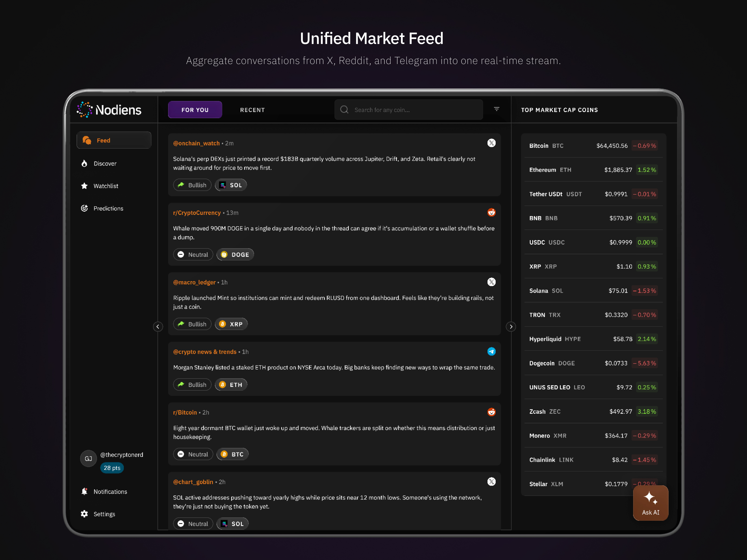Image resolution: width=747 pixels, height=560 pixels.
Task: Open the Feed section in sidebar
Action: (x=114, y=141)
